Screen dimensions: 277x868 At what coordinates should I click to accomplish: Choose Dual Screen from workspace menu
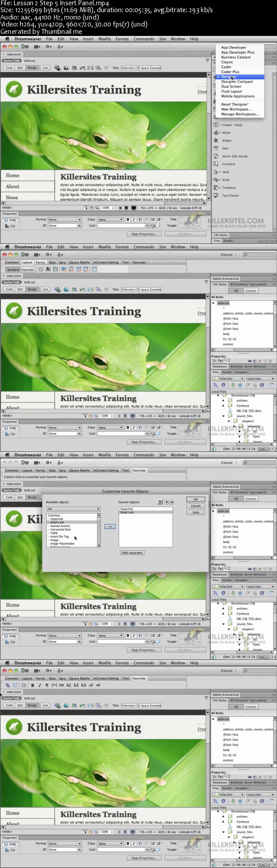click(231, 86)
